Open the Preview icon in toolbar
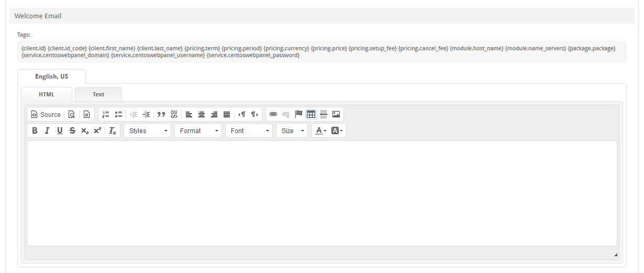Viewport: 644px width, 273px height. tap(71, 114)
